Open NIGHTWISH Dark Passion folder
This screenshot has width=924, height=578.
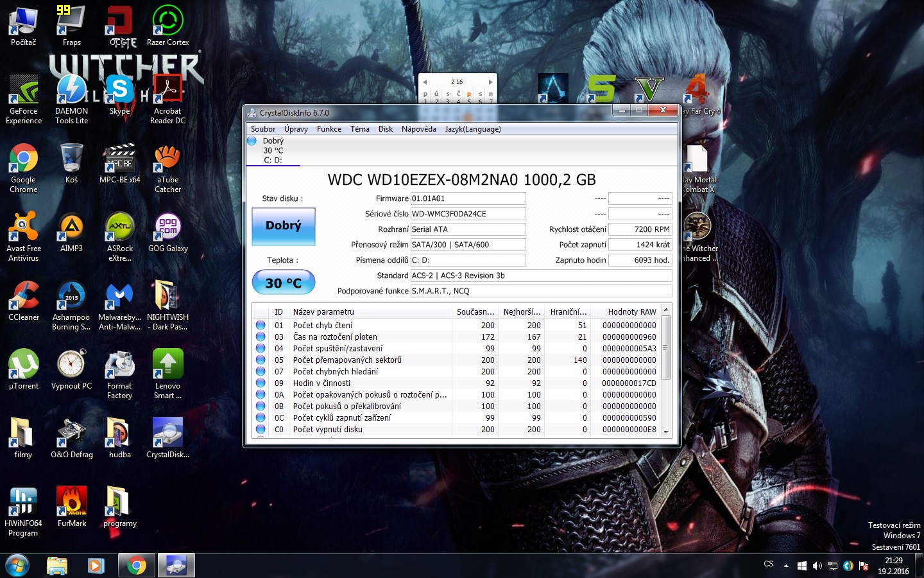pos(168,305)
